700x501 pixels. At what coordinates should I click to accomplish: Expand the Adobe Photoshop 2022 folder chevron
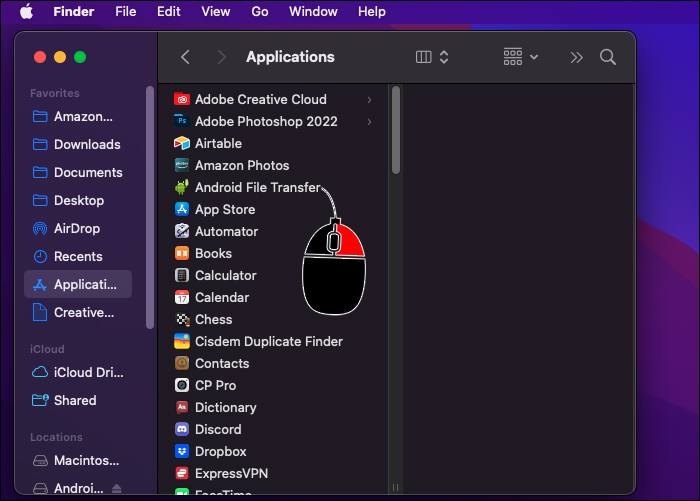click(x=370, y=121)
